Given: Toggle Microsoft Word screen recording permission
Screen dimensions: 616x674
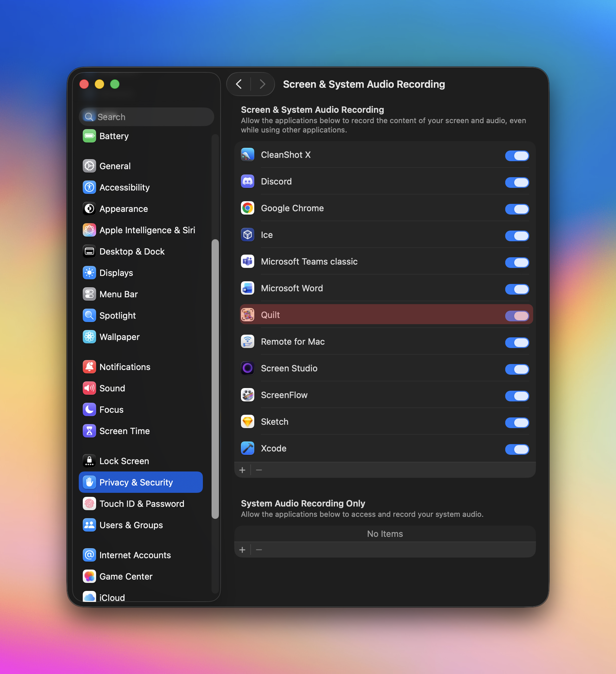Looking at the screenshot, I should 517,289.
